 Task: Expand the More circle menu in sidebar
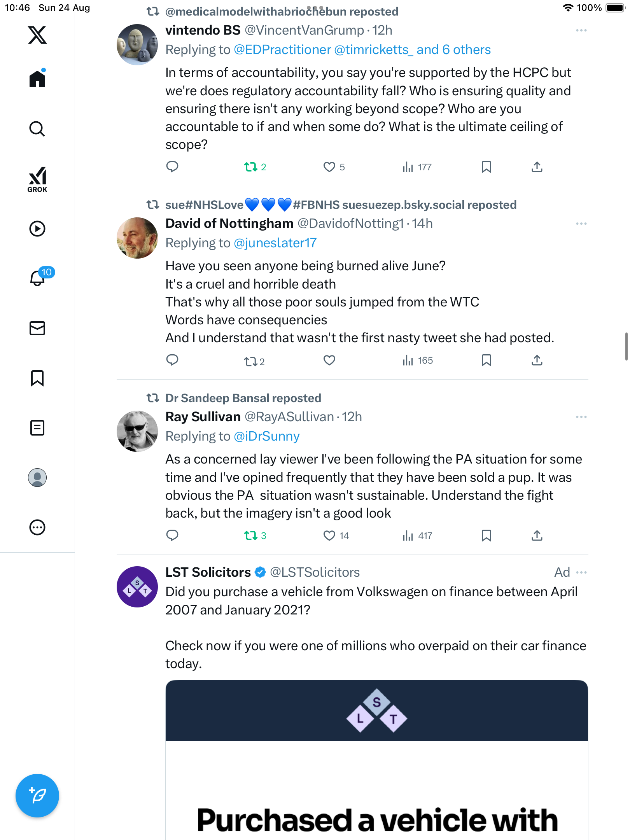click(x=37, y=527)
